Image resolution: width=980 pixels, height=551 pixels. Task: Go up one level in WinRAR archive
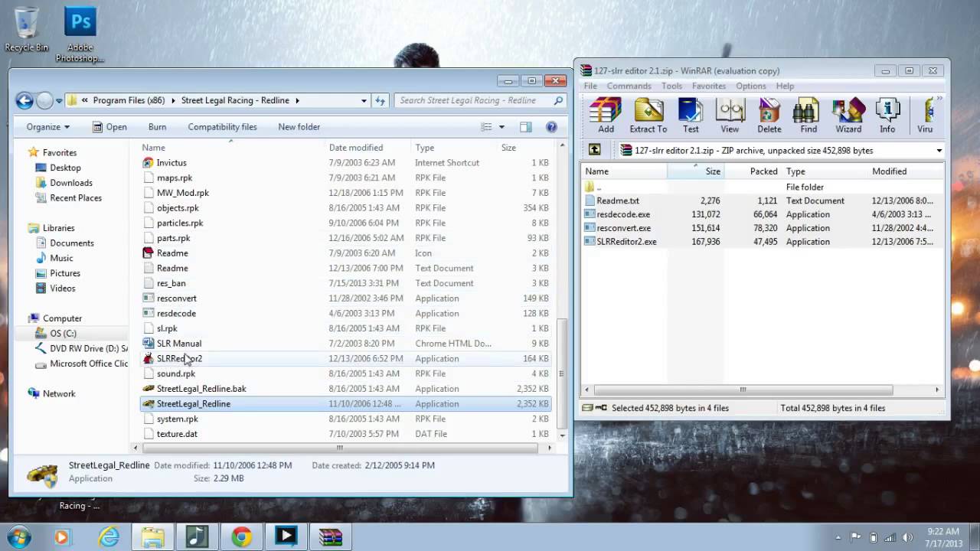pyautogui.click(x=594, y=150)
